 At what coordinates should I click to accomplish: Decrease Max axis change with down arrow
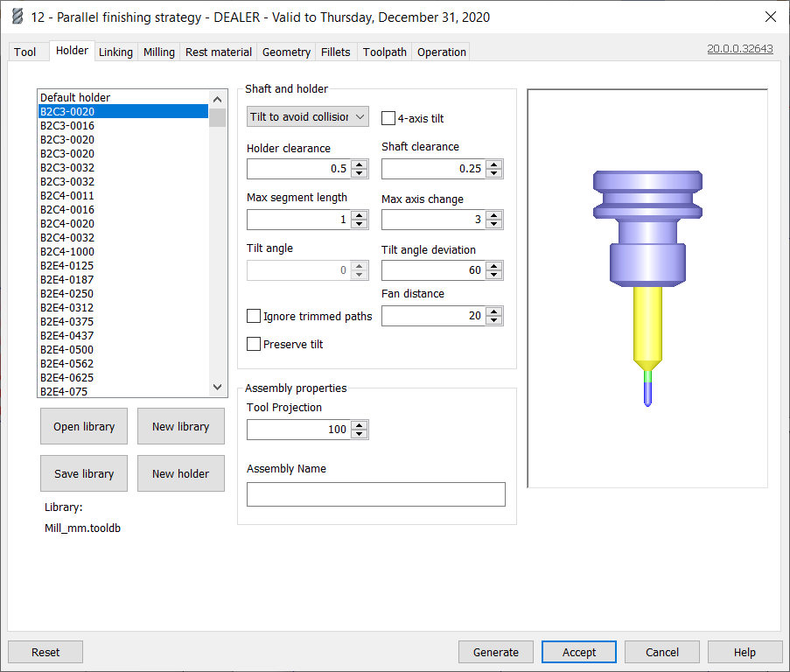494,224
